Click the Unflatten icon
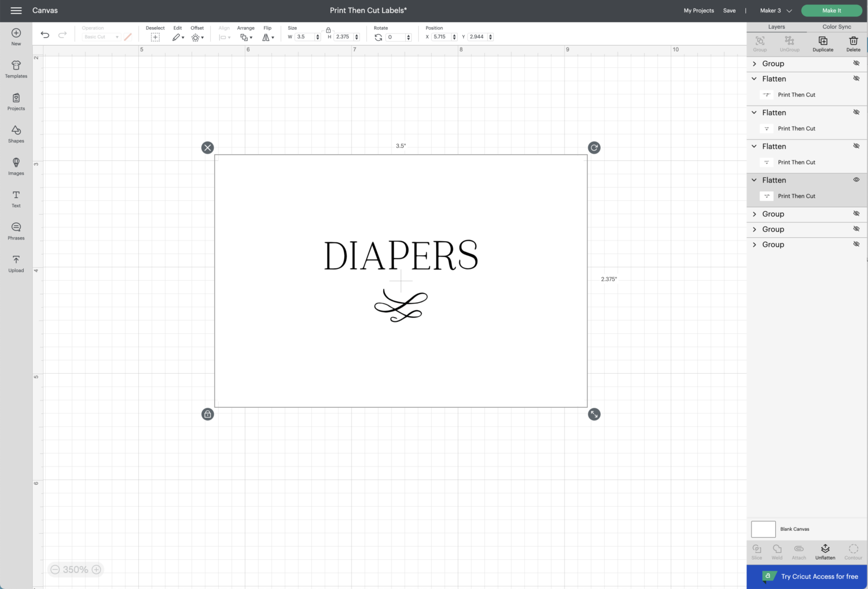868x589 pixels. (825, 552)
